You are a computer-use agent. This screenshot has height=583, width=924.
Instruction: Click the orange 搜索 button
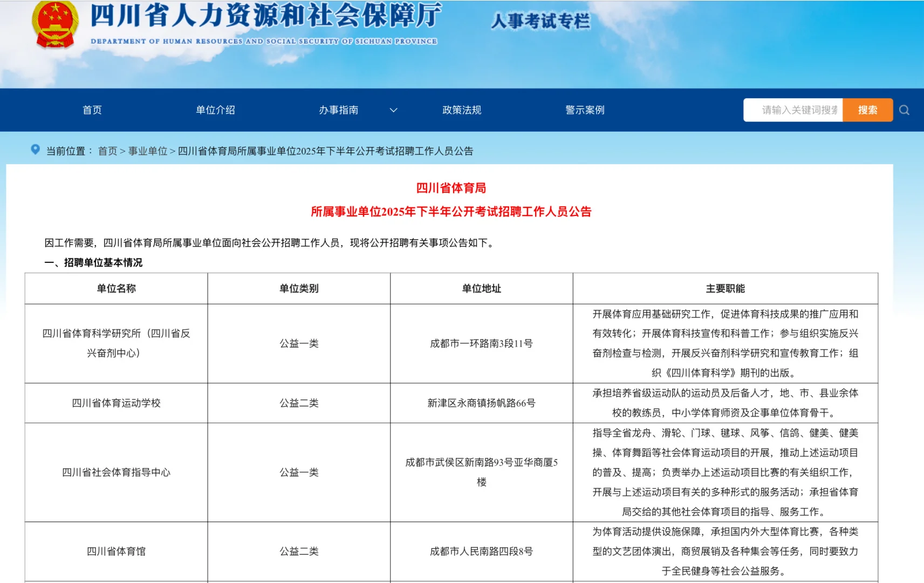[x=867, y=110]
